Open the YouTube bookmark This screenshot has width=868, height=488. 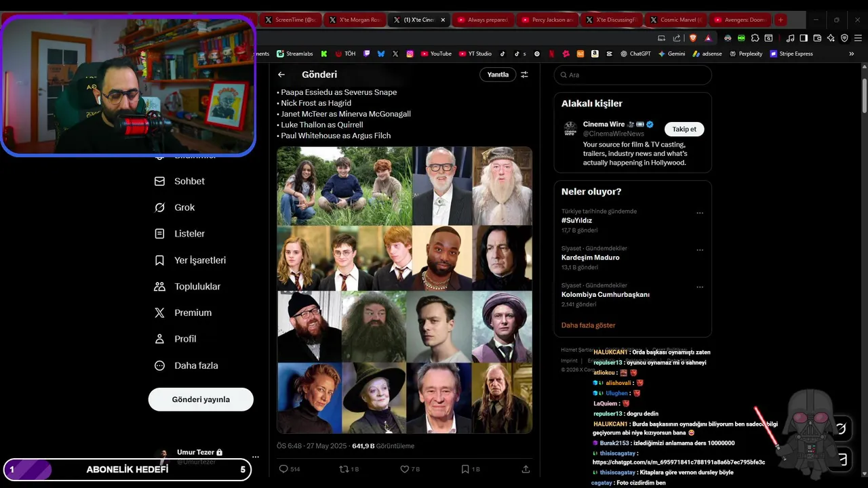436,54
